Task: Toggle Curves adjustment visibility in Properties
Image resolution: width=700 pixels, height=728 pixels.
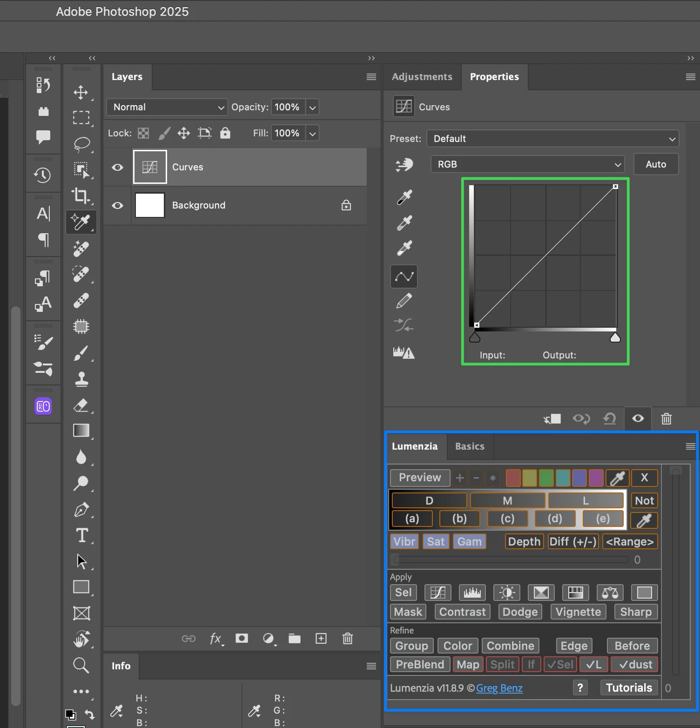Action: pos(638,418)
